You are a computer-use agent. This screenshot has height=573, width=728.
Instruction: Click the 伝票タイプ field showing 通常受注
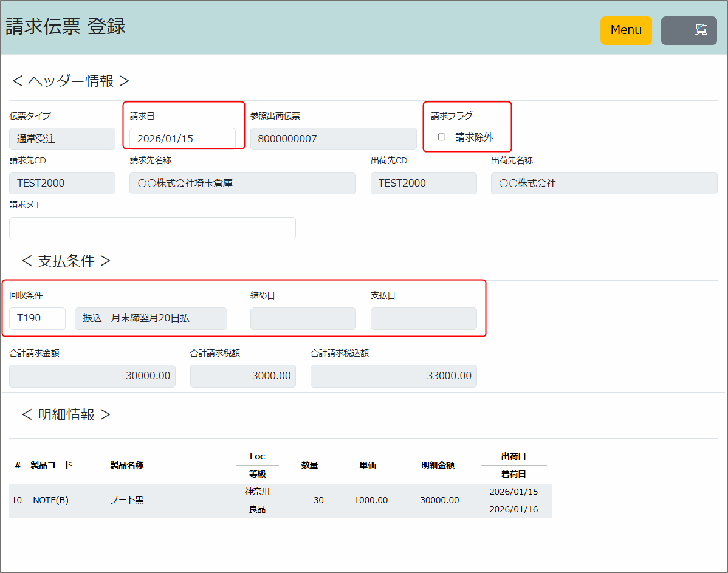[62, 139]
